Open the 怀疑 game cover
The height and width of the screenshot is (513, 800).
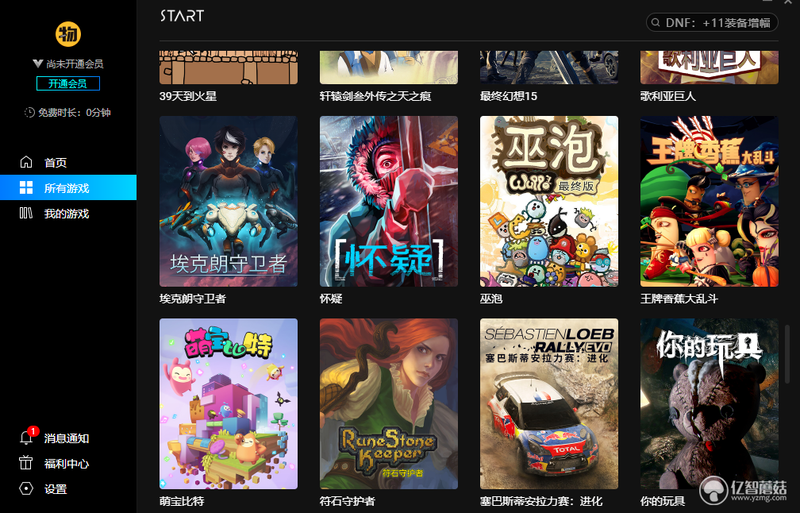click(389, 201)
